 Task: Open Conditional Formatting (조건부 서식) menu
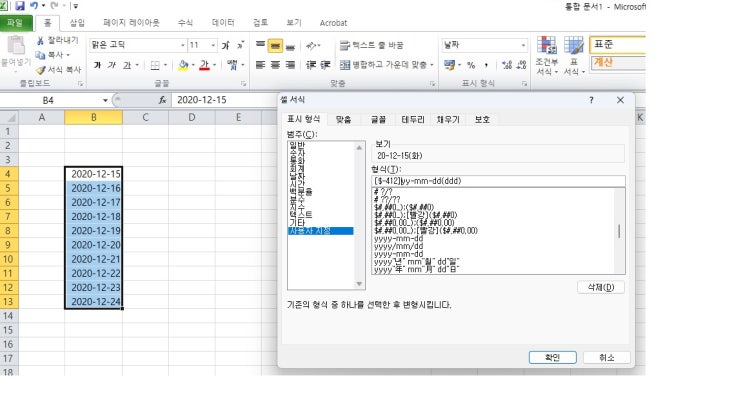[547, 55]
